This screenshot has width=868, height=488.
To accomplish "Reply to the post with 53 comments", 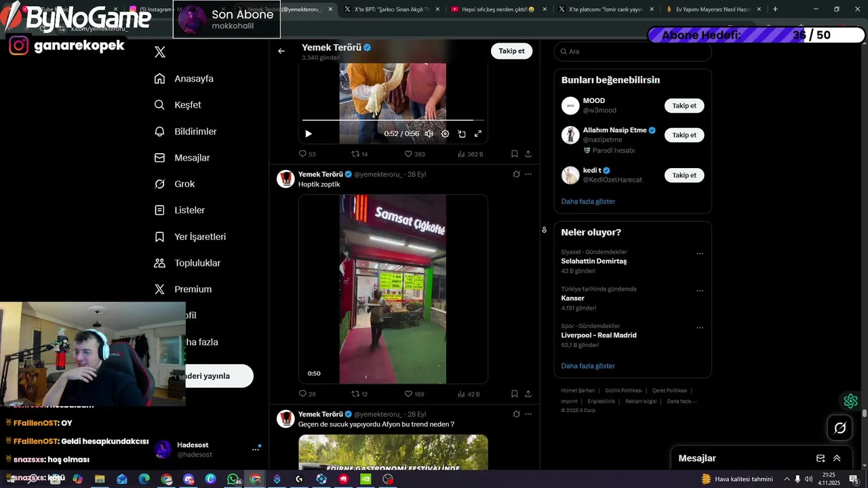I will tap(307, 154).
